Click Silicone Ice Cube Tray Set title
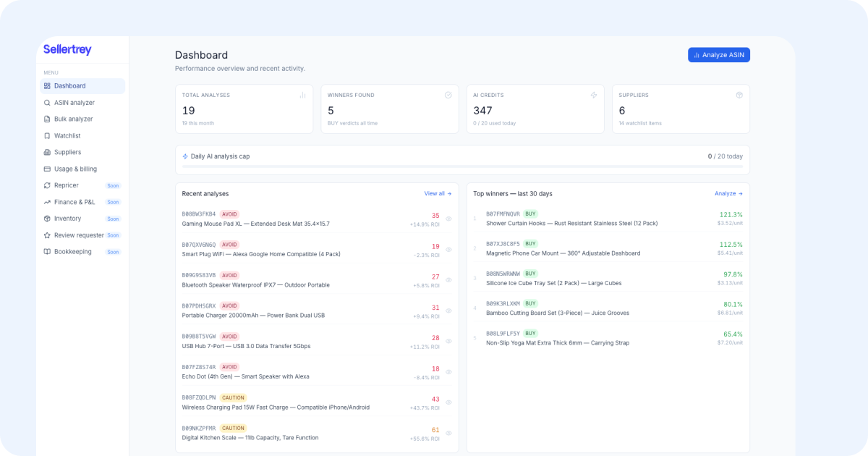 [553, 283]
